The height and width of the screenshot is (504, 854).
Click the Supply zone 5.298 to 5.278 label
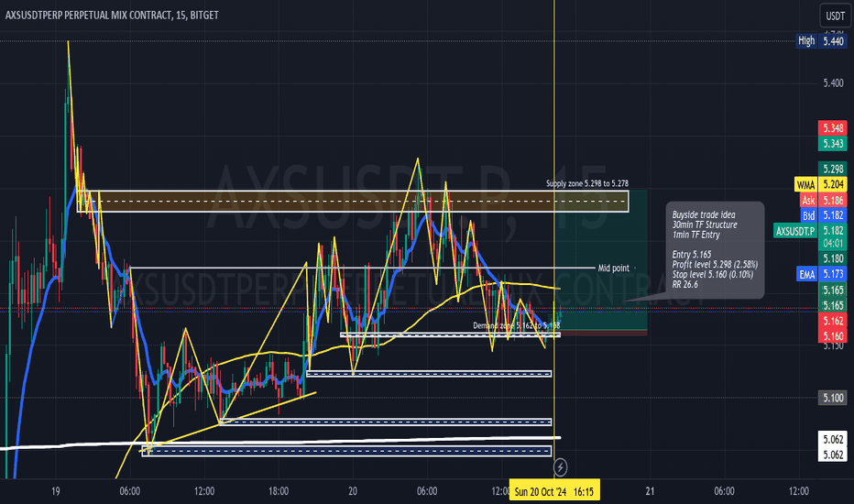click(587, 183)
